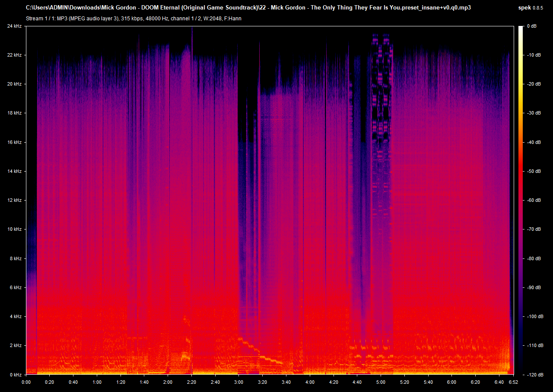Click the '0:40' time axis label
This screenshot has height=392, width=553.
73,382
